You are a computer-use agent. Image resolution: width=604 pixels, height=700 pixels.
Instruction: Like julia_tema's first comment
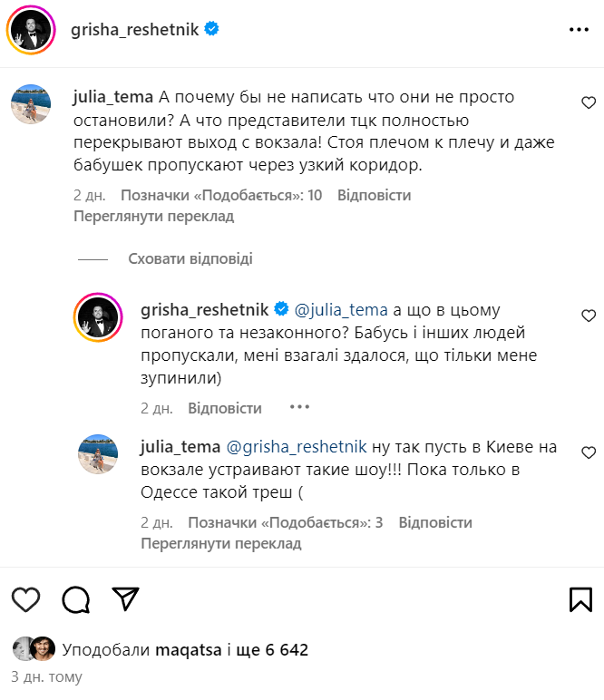(x=588, y=102)
